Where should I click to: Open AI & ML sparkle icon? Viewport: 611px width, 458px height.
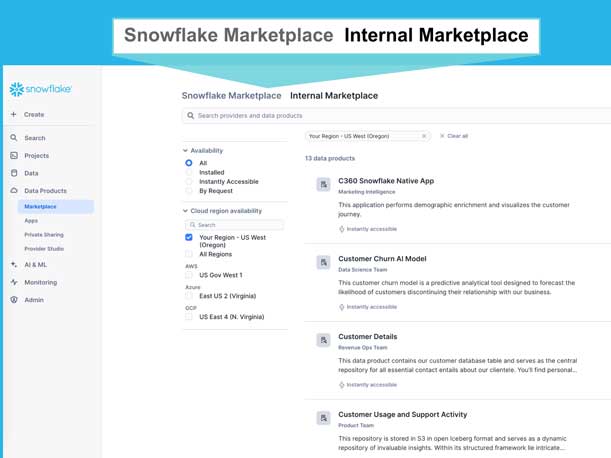[x=14, y=265]
